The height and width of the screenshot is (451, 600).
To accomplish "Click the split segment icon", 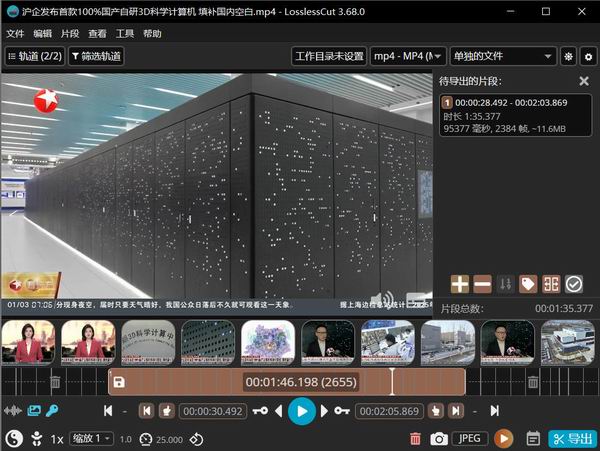I will [x=551, y=284].
